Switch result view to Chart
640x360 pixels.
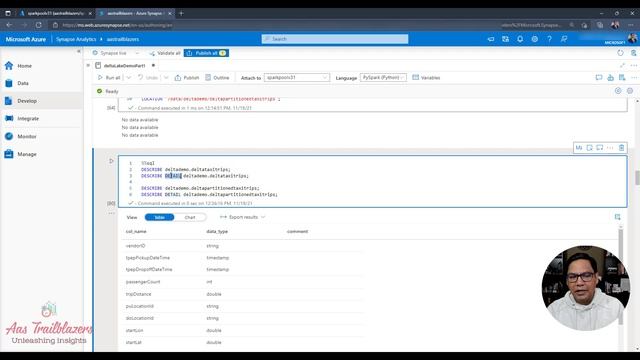(x=190, y=218)
